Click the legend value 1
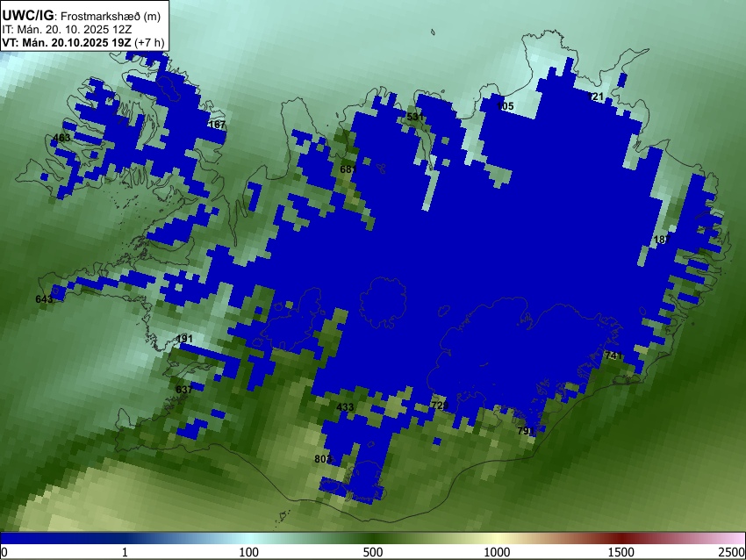The width and height of the screenshot is (746, 560). (125, 552)
